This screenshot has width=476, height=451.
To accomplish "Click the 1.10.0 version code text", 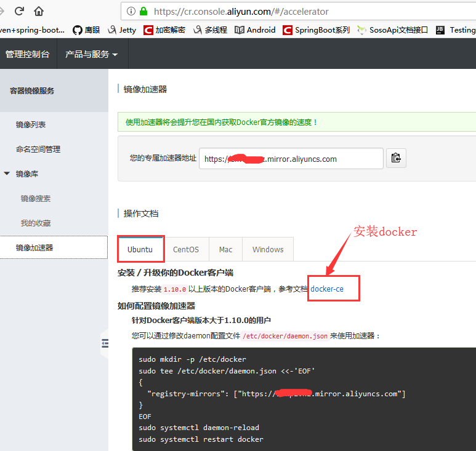I will click(x=175, y=289).
